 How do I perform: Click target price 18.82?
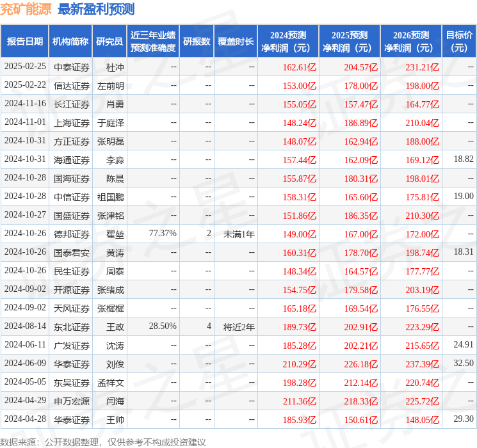(464, 159)
